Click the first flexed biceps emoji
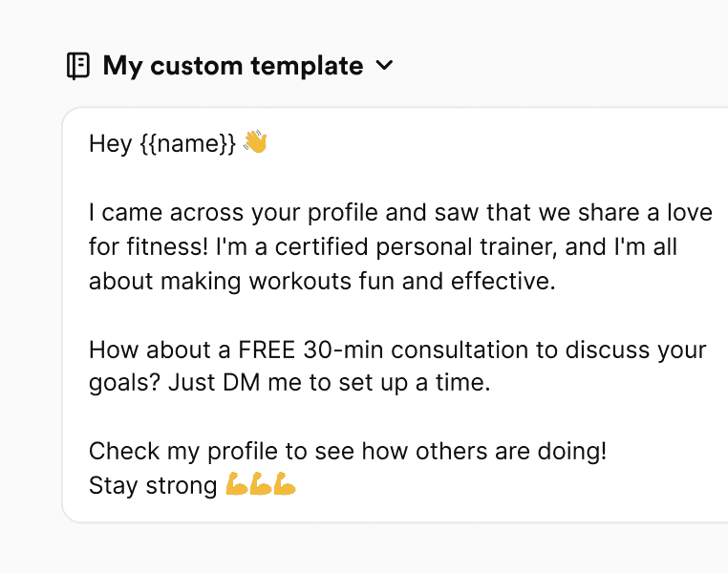The width and height of the screenshot is (728, 573). tap(237, 486)
